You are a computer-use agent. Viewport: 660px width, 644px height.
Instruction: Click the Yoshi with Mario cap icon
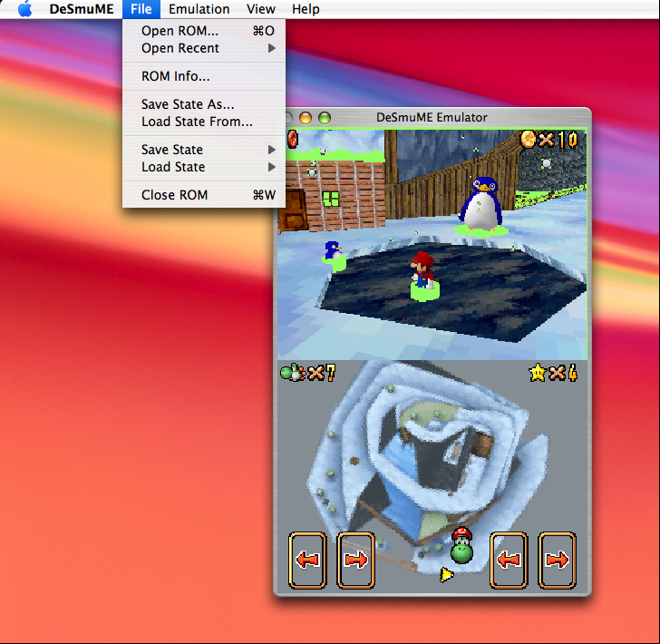point(461,546)
